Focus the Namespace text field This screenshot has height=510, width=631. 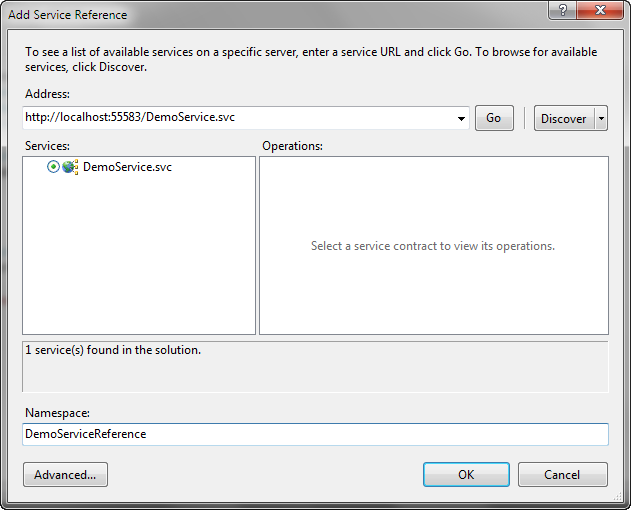click(x=314, y=434)
